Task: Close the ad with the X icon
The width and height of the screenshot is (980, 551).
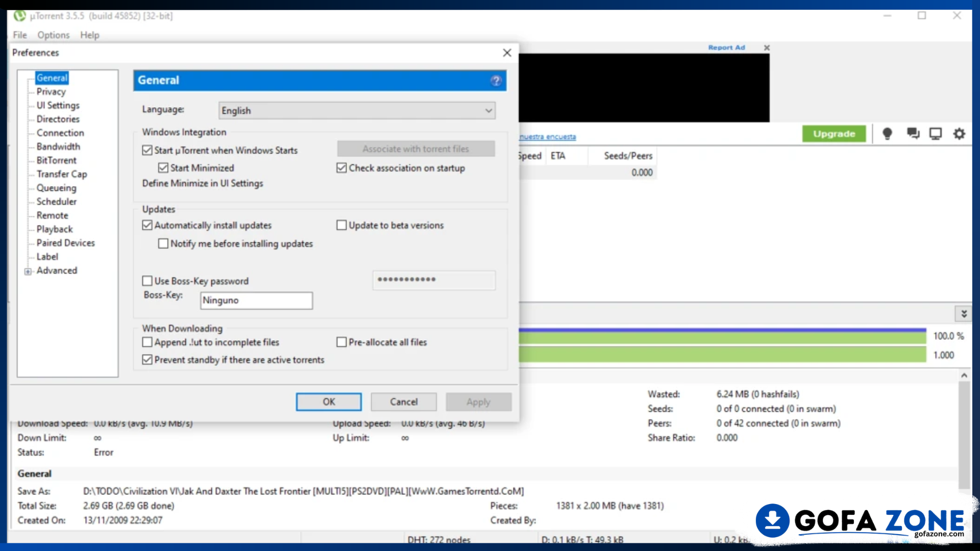Action: pyautogui.click(x=767, y=47)
